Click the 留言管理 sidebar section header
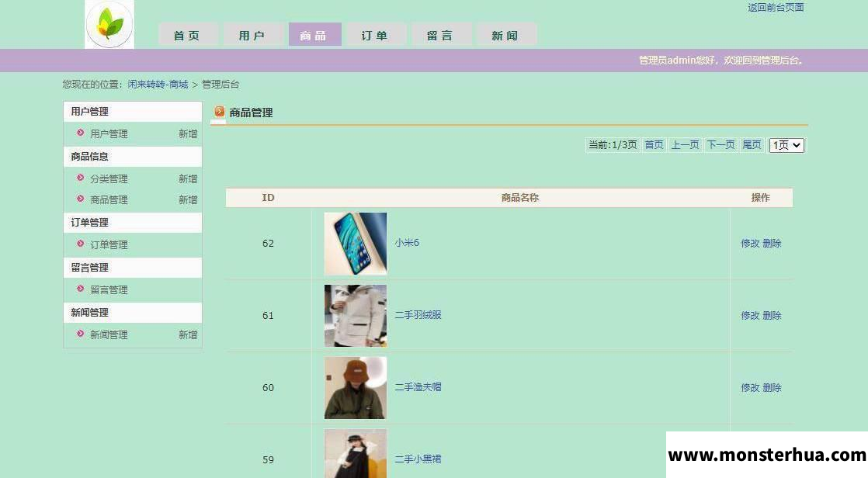This screenshot has height=478, width=868. pos(133,267)
